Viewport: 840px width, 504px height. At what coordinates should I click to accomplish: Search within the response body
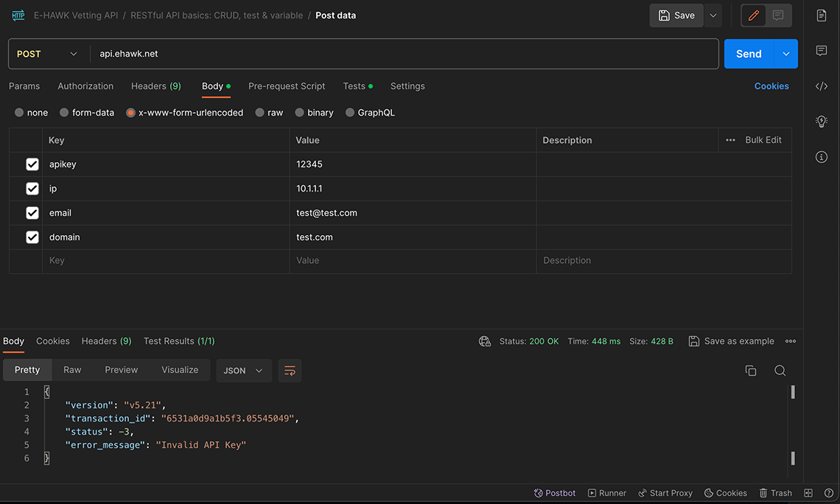pyautogui.click(x=780, y=370)
